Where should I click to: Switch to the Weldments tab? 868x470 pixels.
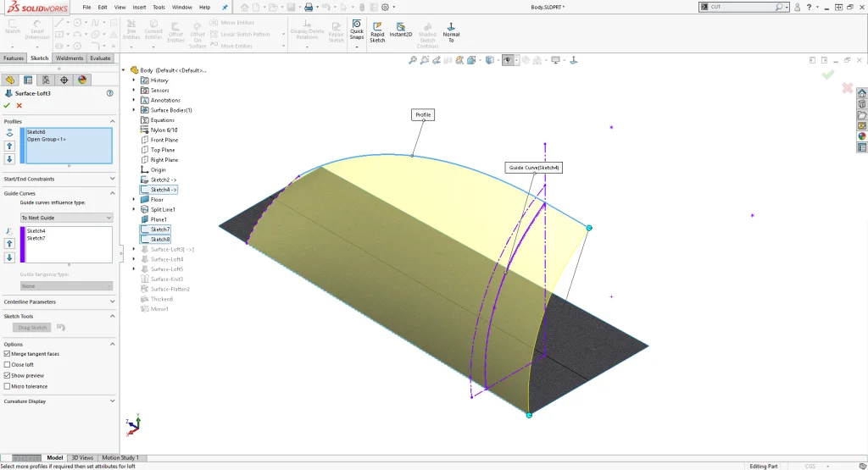point(70,58)
